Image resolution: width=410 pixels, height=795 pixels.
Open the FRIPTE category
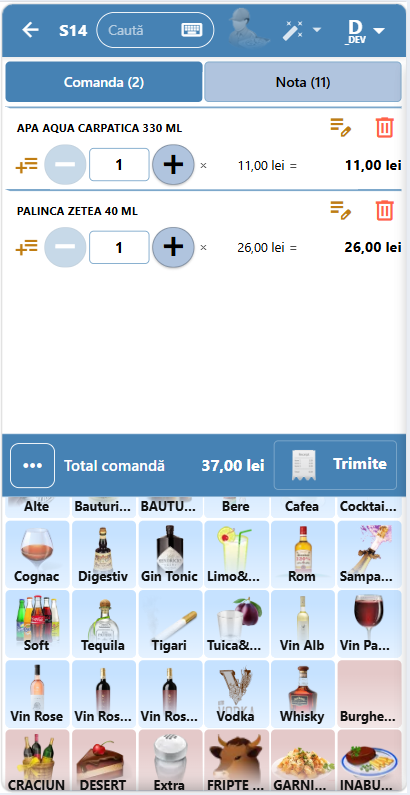click(236, 762)
